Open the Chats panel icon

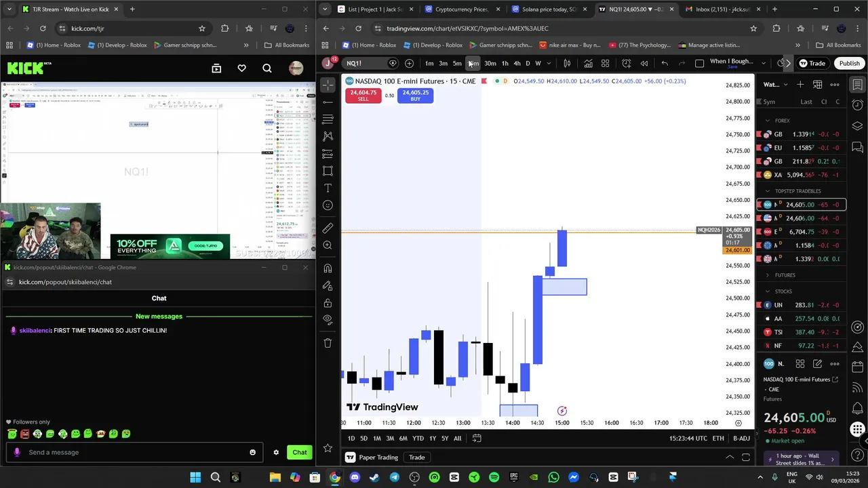tap(857, 146)
